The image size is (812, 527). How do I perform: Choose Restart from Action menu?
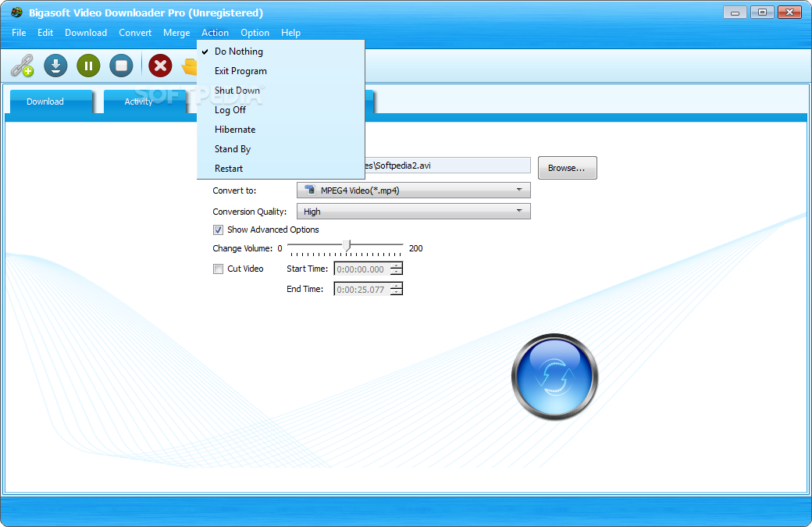coord(280,168)
